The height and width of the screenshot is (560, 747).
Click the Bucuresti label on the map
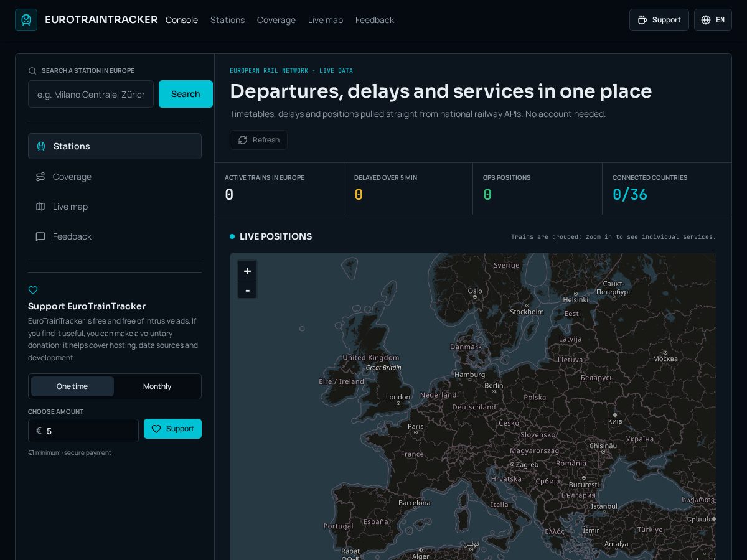point(583,485)
